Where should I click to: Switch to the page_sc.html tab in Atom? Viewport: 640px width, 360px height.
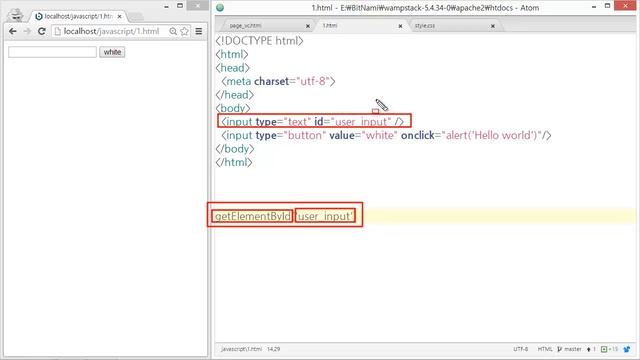[x=245, y=25]
